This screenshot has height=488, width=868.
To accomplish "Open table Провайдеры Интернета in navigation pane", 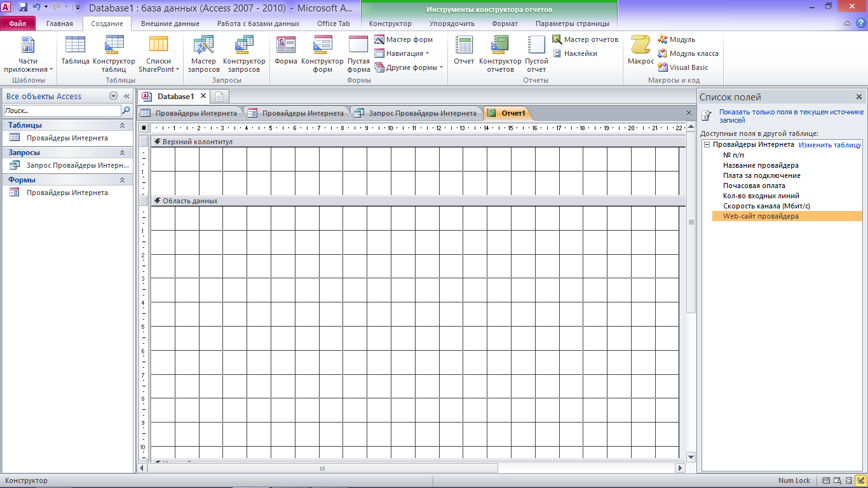I will pos(67,138).
